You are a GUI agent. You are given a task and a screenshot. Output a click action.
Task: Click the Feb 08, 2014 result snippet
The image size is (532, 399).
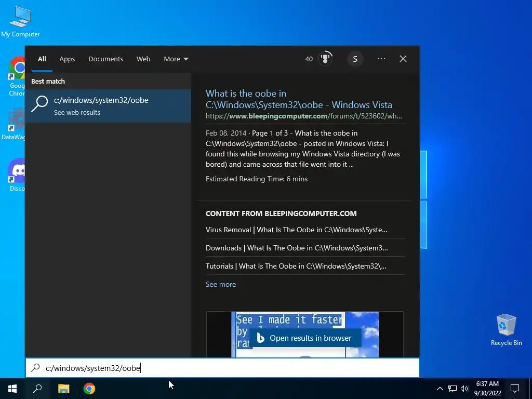pyautogui.click(x=303, y=149)
